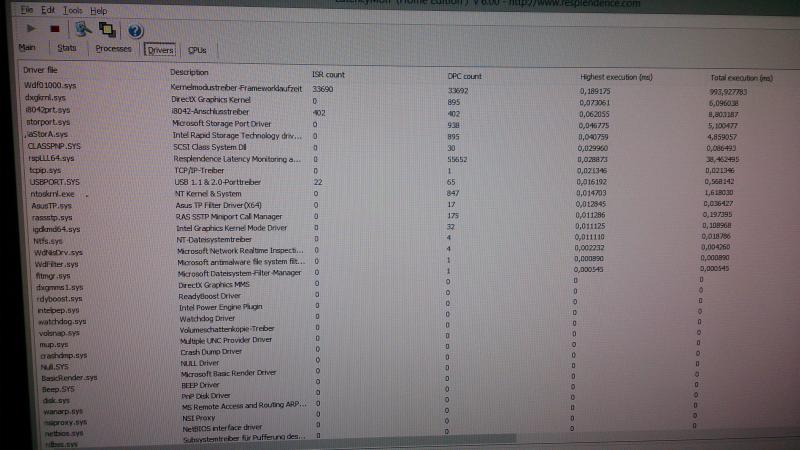Select the dxgmms1.sys driver row
The width and height of the screenshot is (800, 450).
(x=60, y=287)
